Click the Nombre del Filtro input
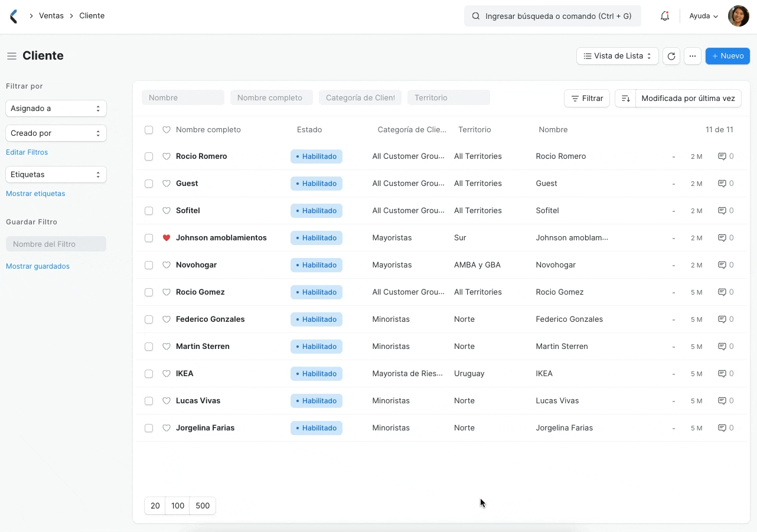Screen dimensions: 757x532 pos(56,244)
